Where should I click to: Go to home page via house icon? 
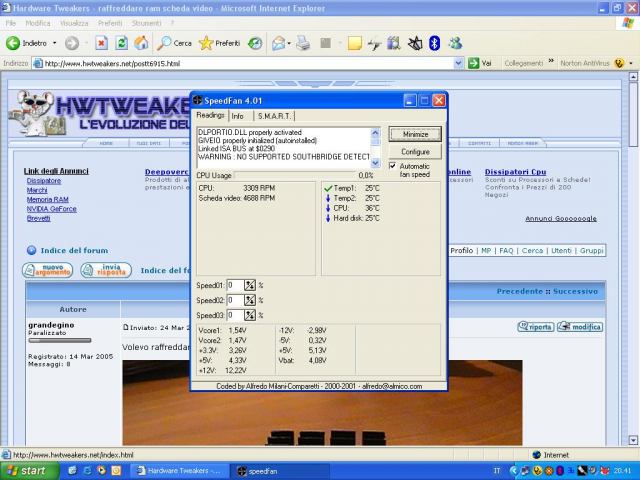pyautogui.click(x=141, y=43)
